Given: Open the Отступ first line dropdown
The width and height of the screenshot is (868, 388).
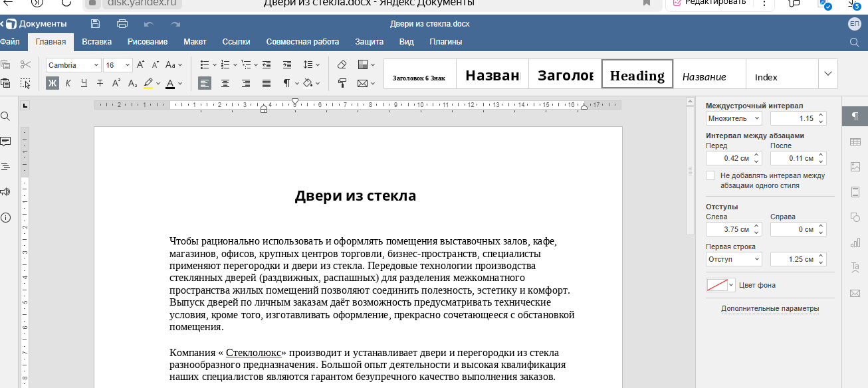Looking at the screenshot, I should [734, 259].
